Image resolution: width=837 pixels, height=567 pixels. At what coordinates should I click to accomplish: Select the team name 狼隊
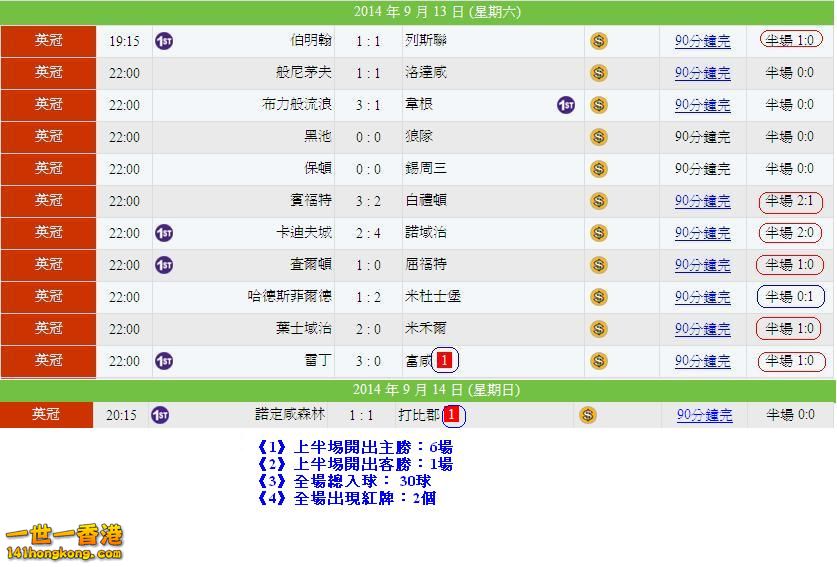(419, 137)
